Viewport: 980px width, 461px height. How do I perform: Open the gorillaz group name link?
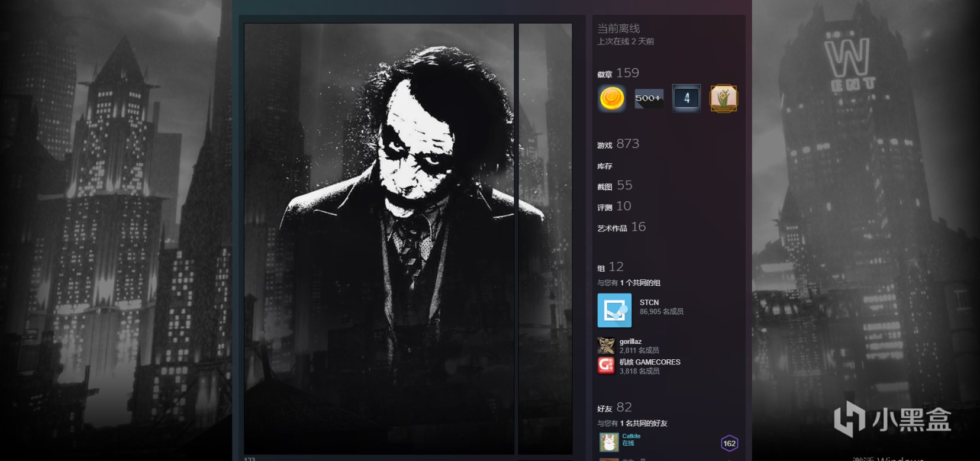point(630,341)
